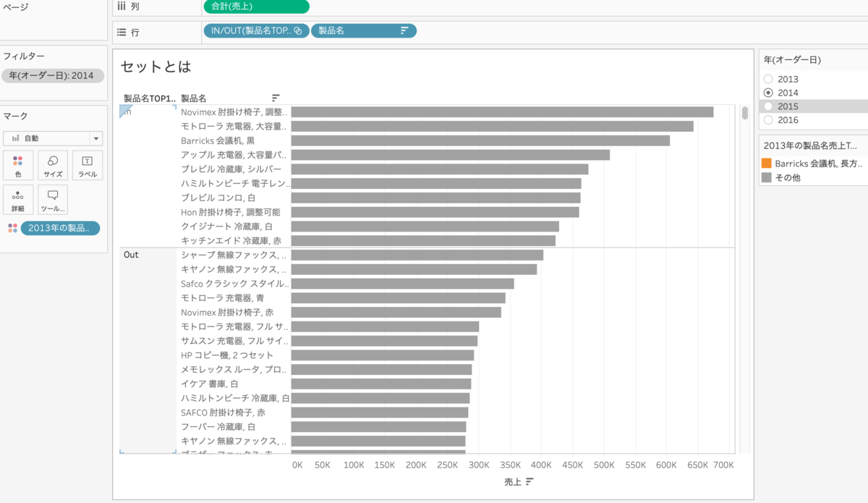Click the メモレックス ルータ row label
Viewport: 868px width, 503px height.
[234, 369]
